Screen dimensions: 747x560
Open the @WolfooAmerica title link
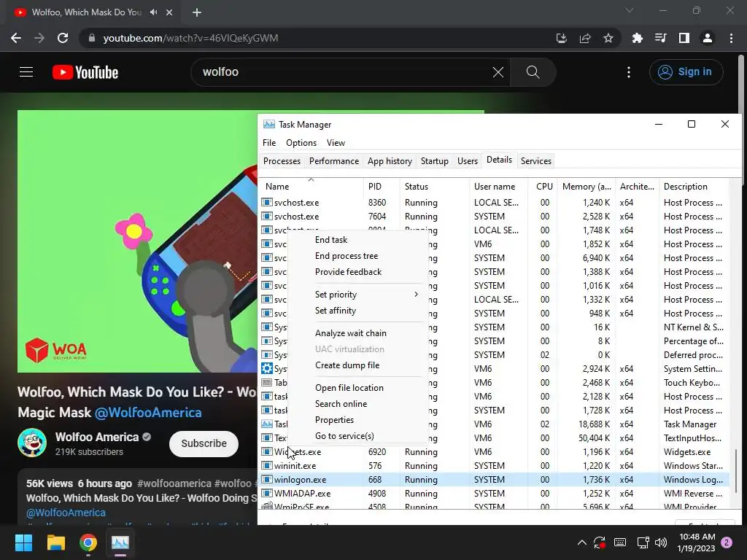pos(148,413)
